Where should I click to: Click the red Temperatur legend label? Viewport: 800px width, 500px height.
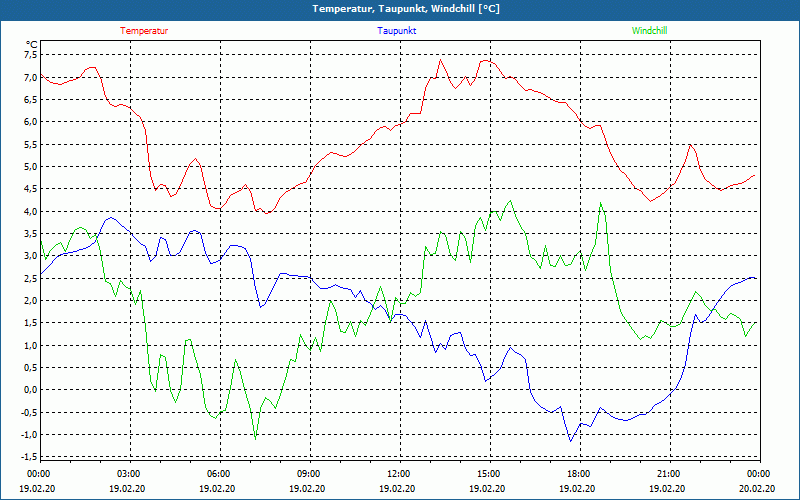pos(144,31)
